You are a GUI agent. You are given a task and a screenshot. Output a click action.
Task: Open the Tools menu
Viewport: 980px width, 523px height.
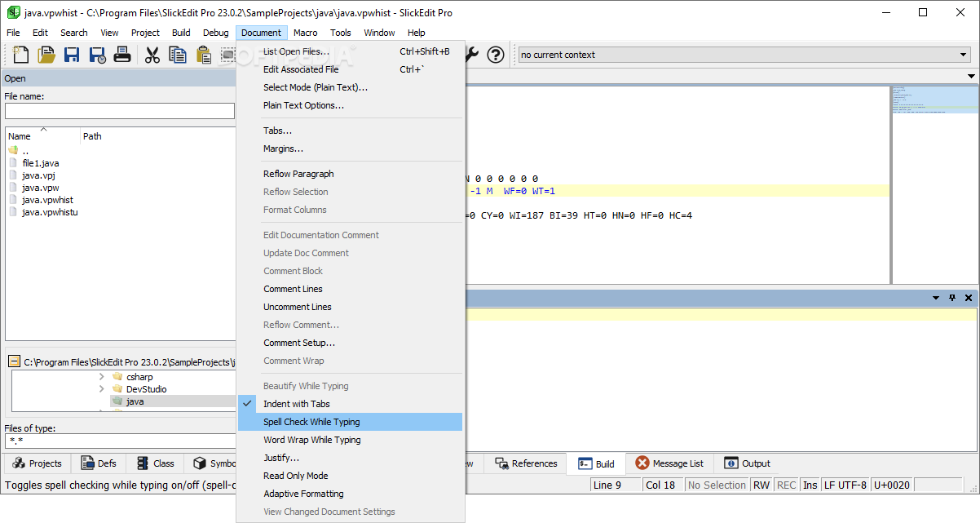tap(341, 33)
